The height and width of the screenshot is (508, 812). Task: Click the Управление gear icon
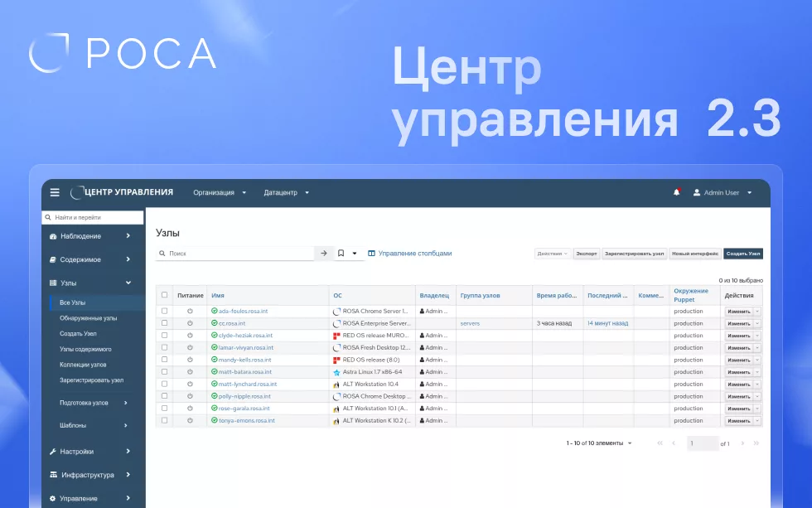click(52, 499)
